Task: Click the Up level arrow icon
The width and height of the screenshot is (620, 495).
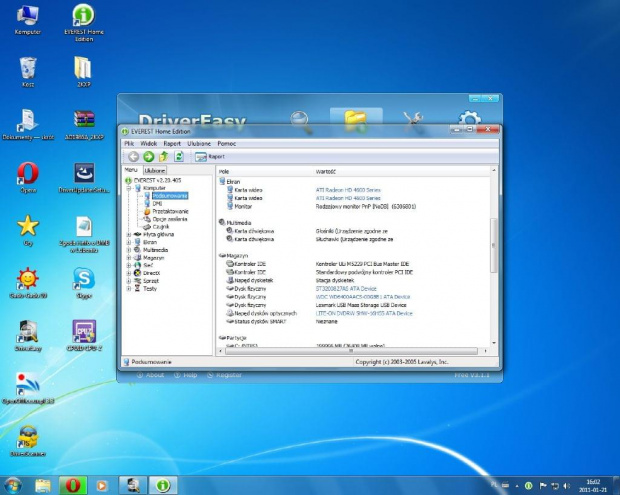Action: [x=163, y=157]
